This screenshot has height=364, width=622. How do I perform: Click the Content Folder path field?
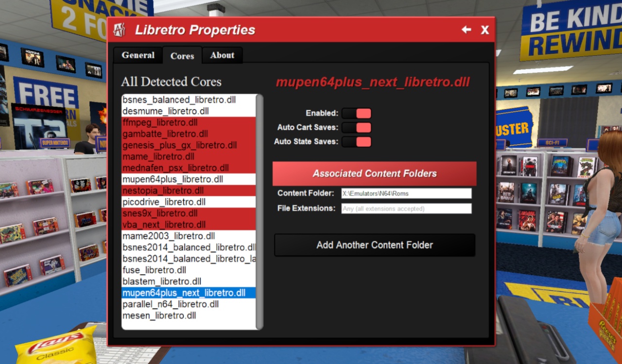(x=406, y=193)
